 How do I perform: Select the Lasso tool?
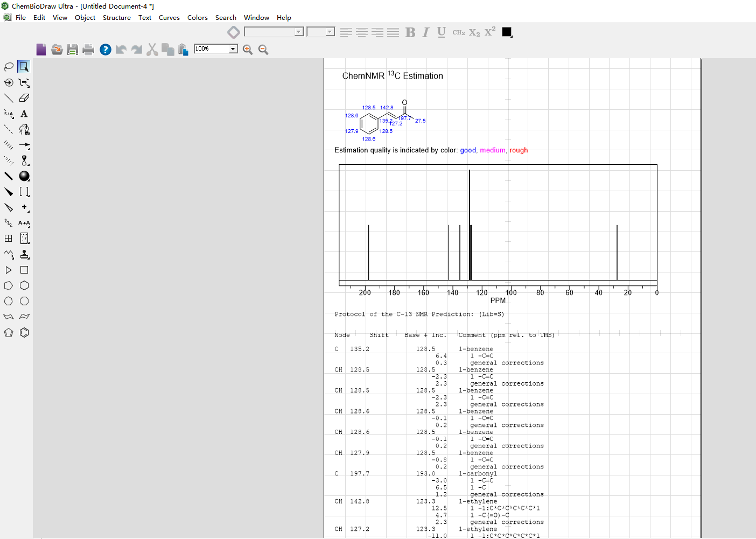(9, 67)
